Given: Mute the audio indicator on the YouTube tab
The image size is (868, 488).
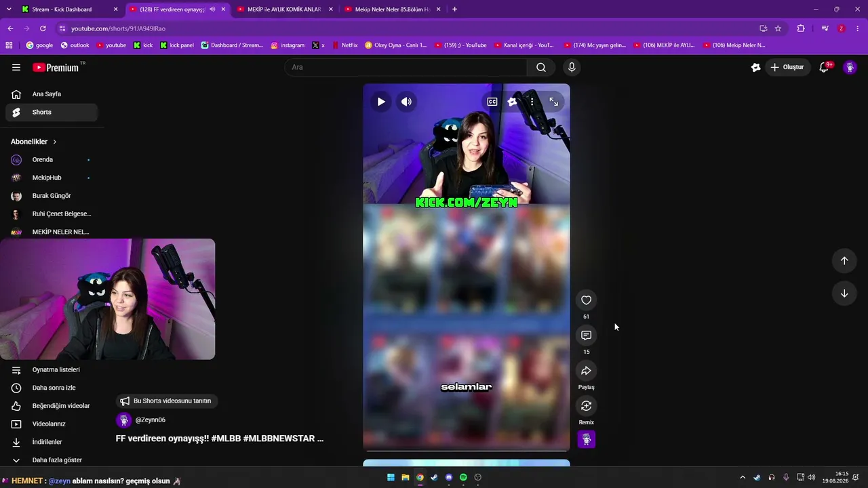Looking at the screenshot, I should [x=212, y=9].
